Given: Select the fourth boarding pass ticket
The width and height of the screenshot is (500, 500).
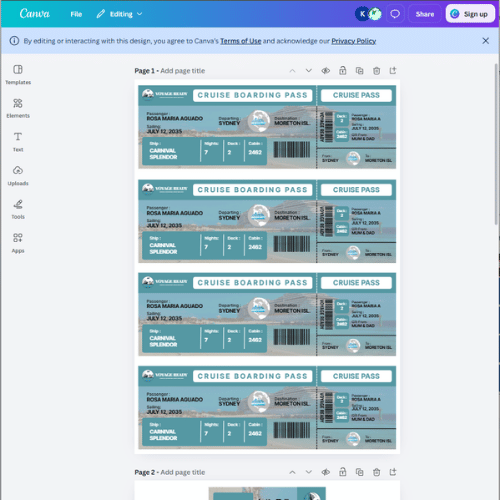Looking at the screenshot, I should (267, 408).
